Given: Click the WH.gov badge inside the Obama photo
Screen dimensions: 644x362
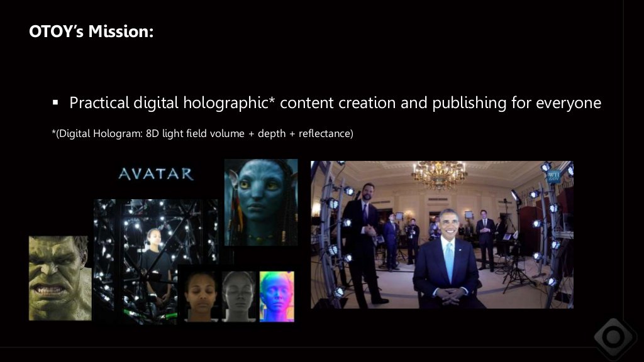Looking at the screenshot, I should pos(554,176).
